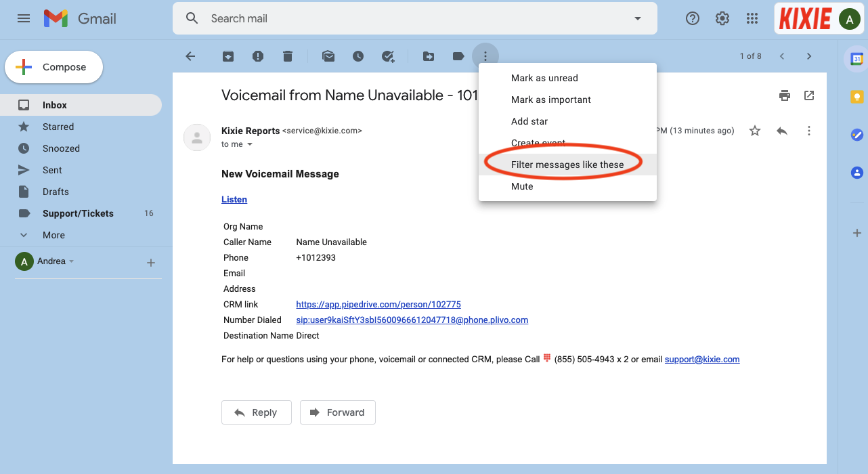Open the Inbox folder
Viewport: 868px width, 474px height.
pyautogui.click(x=81, y=105)
